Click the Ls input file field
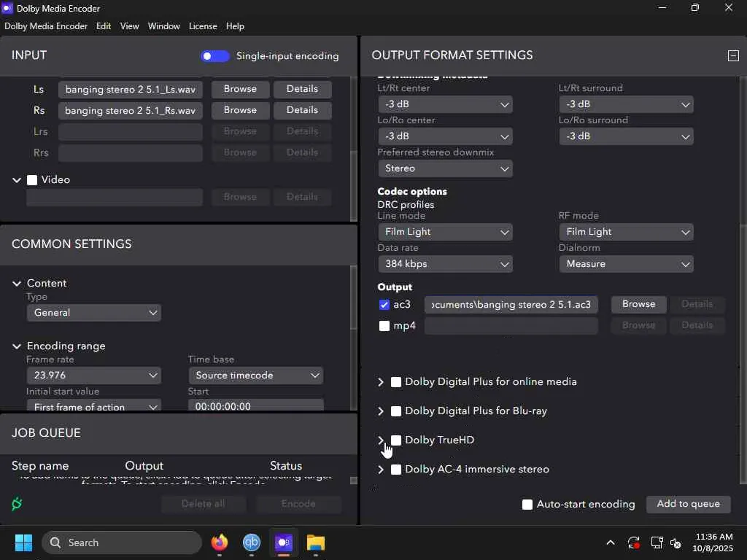The width and height of the screenshot is (747, 560). 130,90
